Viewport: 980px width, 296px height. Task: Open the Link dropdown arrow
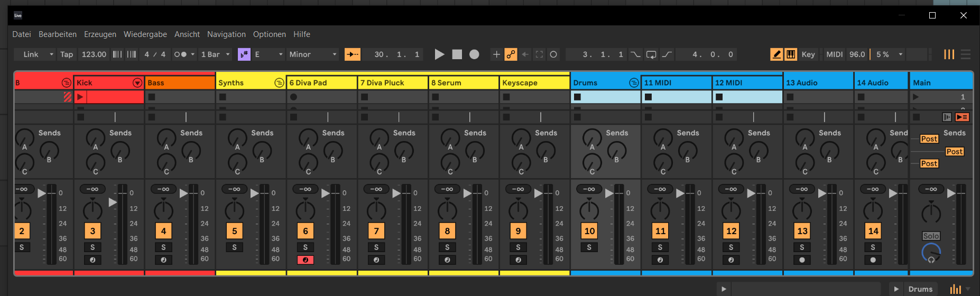tap(51, 54)
